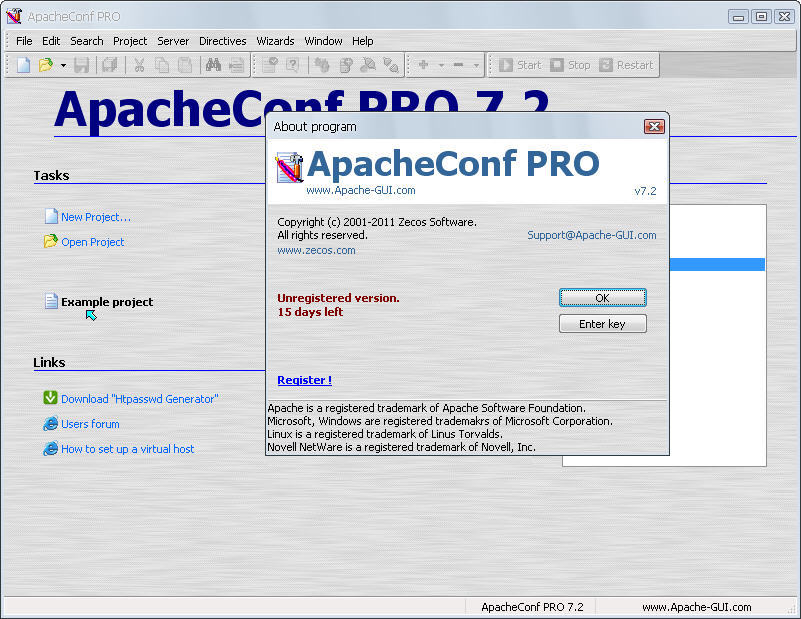Click the document icon beside New Project…
The width and height of the screenshot is (801, 619).
pos(51,216)
